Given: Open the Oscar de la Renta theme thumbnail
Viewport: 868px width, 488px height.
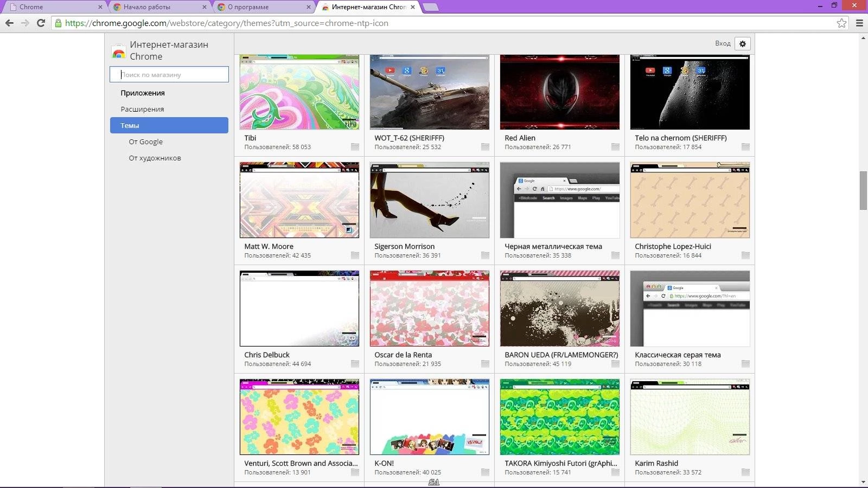Looking at the screenshot, I should coord(429,309).
